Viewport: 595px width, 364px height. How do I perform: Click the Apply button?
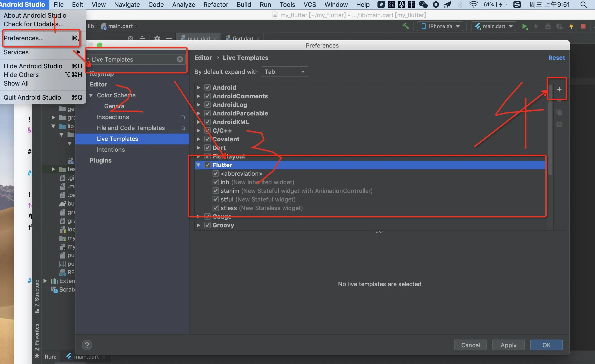(x=508, y=345)
